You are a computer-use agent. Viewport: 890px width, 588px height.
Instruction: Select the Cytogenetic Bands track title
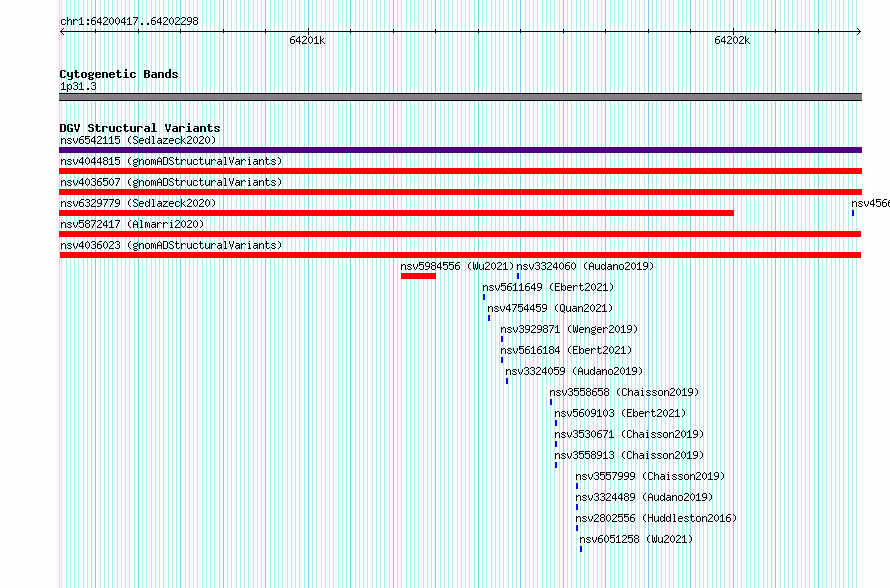[x=119, y=74]
